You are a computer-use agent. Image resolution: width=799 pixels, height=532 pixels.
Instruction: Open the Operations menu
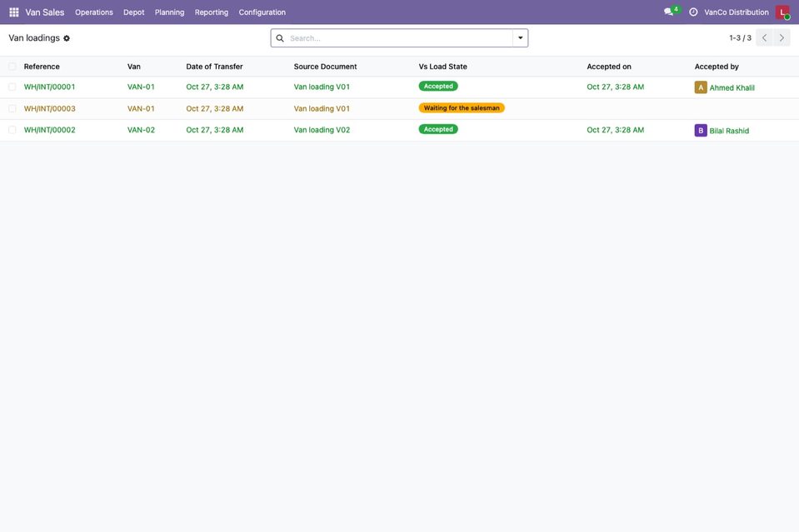94,12
